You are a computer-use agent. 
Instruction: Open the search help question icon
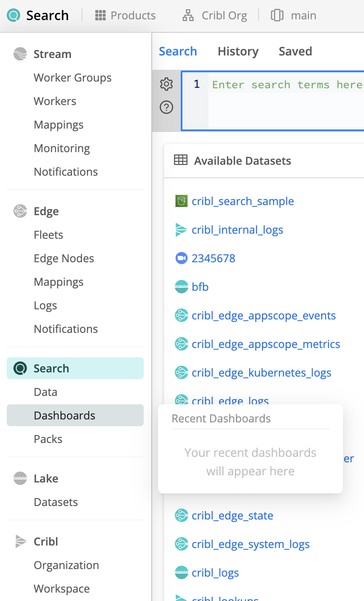[166, 108]
